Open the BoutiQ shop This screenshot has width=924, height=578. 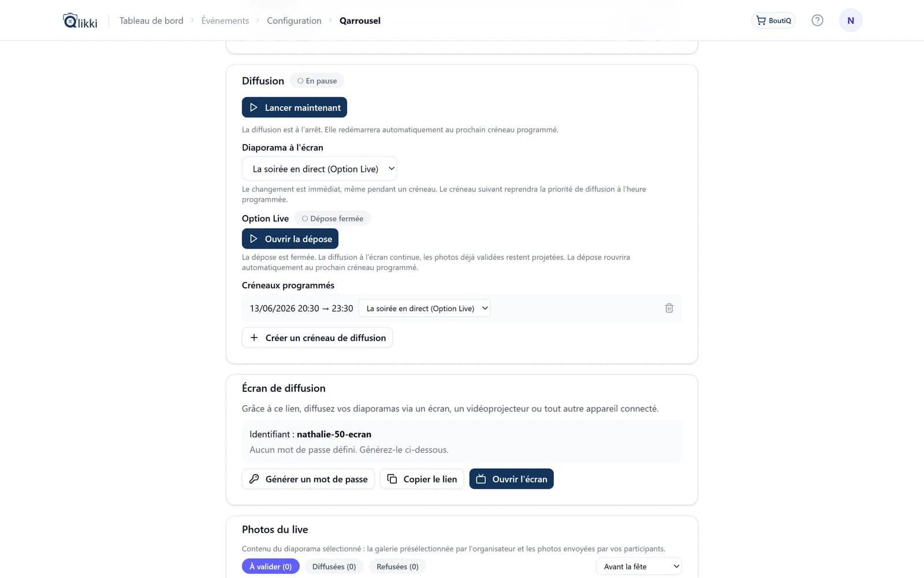773,20
